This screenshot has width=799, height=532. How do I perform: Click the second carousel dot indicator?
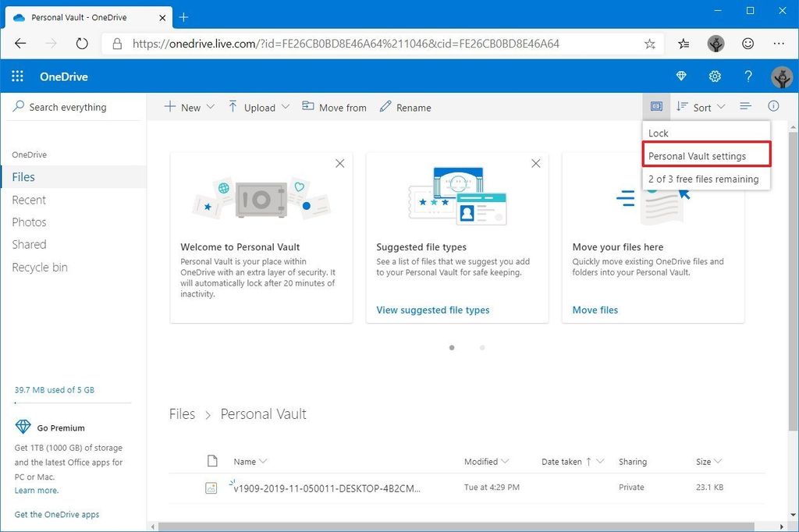[482, 348]
